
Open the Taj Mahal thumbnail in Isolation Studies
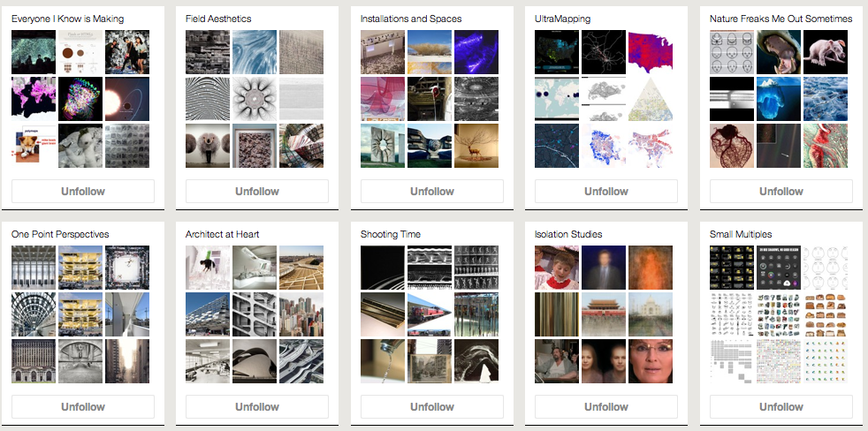[x=651, y=314]
